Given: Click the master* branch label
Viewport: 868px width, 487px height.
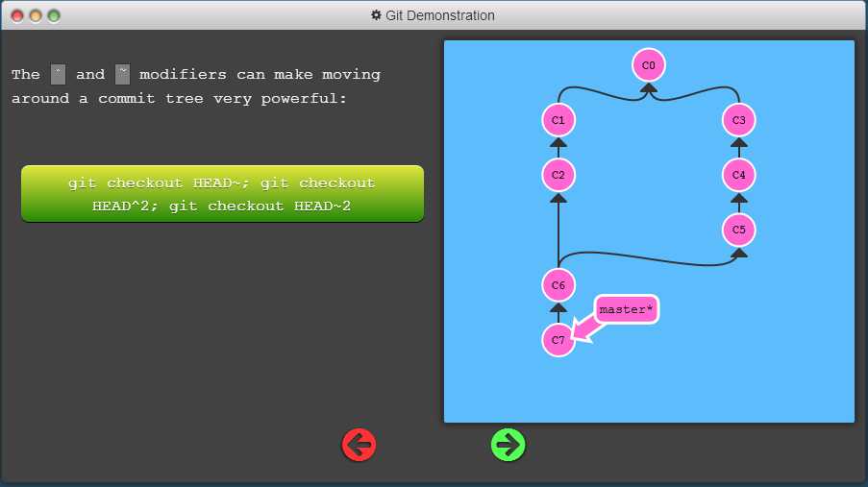Looking at the screenshot, I should (x=626, y=309).
